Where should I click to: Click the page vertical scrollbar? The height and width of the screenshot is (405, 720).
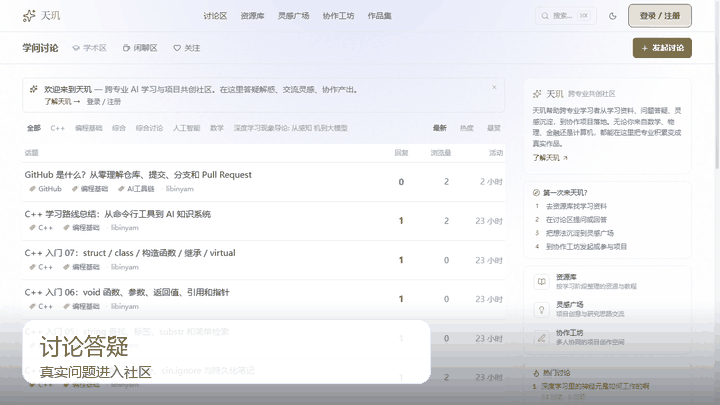(717, 83)
